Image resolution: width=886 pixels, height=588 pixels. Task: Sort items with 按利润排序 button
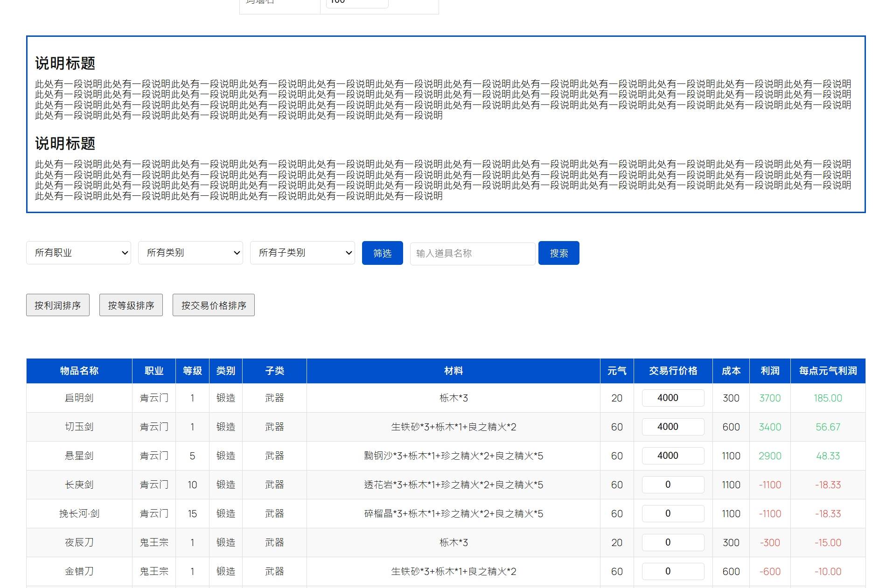58,305
